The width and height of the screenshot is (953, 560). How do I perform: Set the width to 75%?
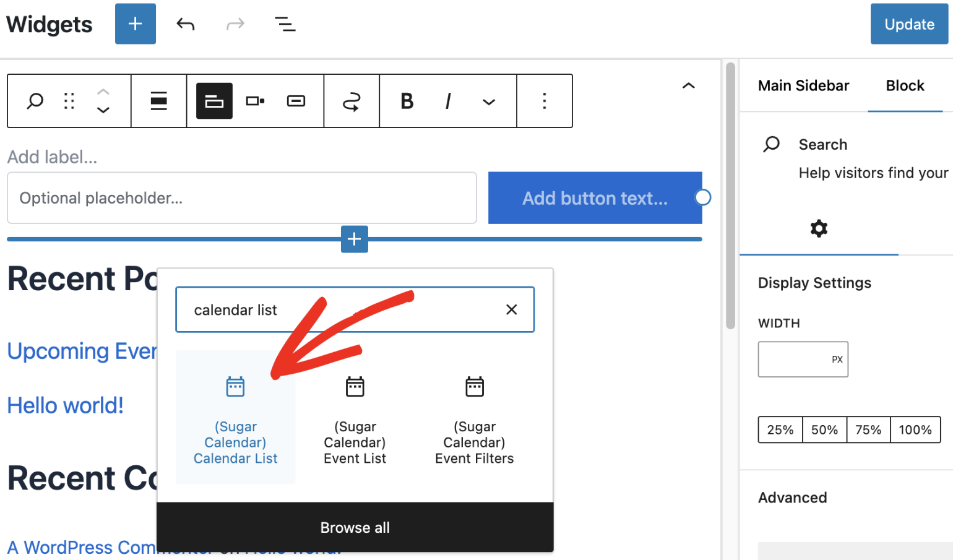[868, 429]
